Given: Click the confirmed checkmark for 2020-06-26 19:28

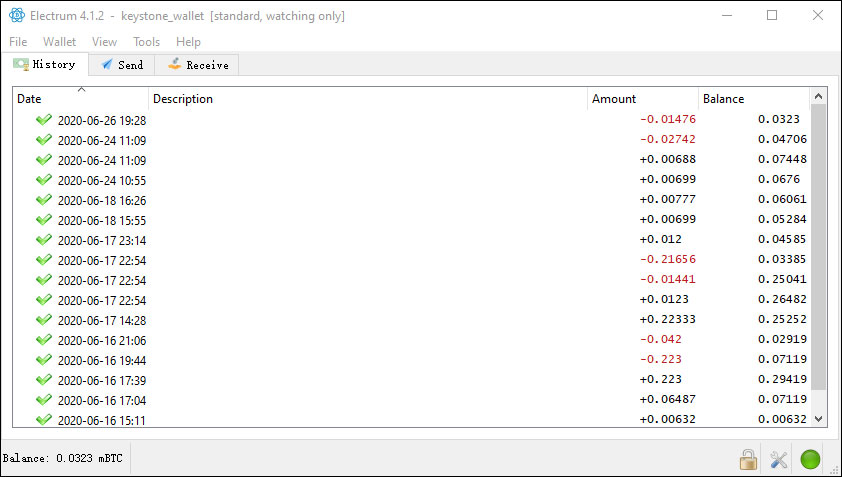Looking at the screenshot, I should coord(43,119).
